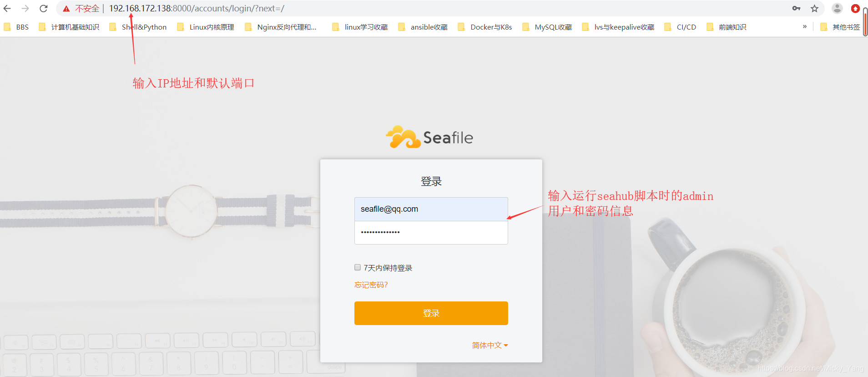868x377 pixels.
Task: Open the 简体中文 language dropdown
Action: 490,345
